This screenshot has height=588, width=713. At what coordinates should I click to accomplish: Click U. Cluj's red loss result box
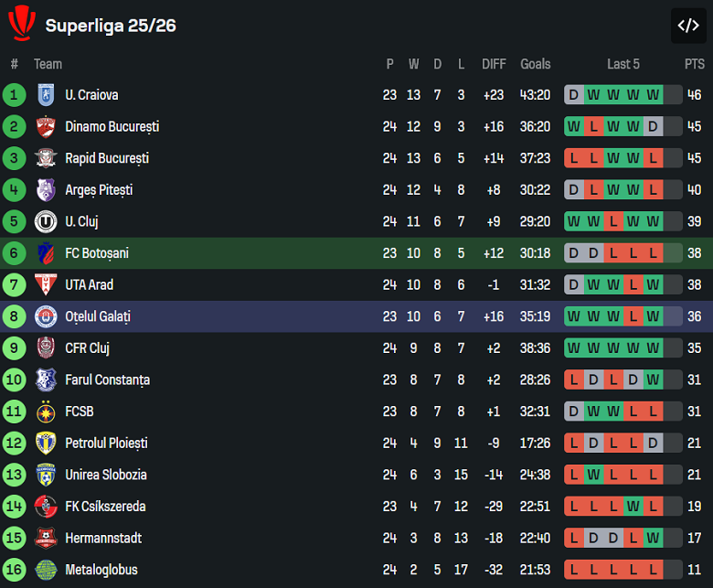(613, 221)
